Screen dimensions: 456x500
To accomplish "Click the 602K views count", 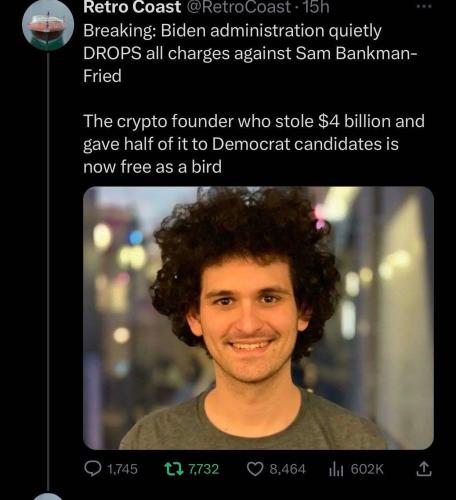I will [x=367, y=469].
